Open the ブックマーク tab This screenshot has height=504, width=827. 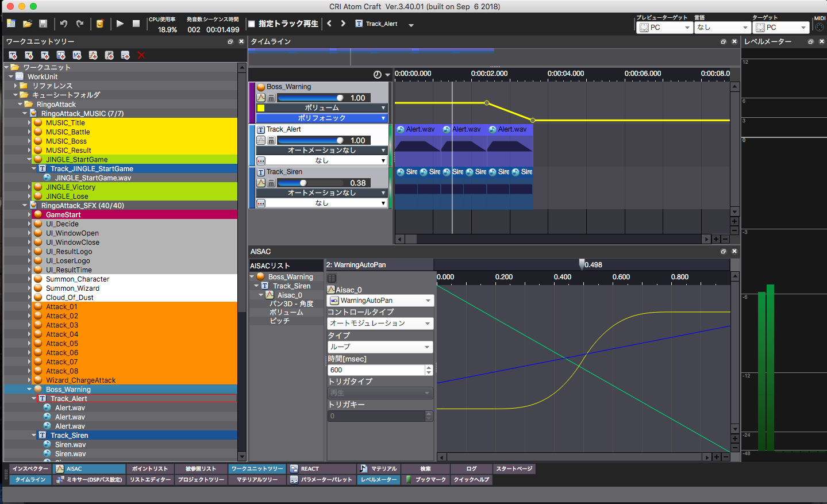pos(426,479)
